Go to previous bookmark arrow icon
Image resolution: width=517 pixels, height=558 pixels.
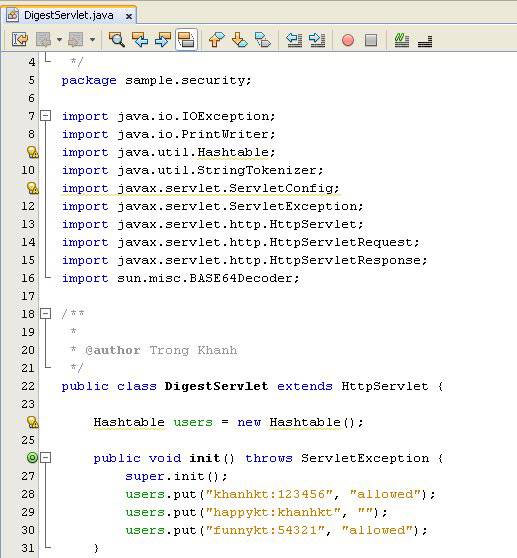coord(216,40)
